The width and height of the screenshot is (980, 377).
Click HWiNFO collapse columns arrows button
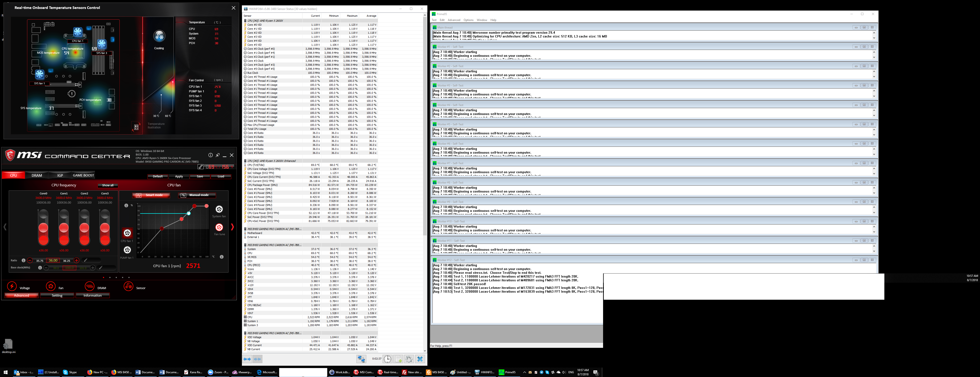pyautogui.click(x=257, y=359)
